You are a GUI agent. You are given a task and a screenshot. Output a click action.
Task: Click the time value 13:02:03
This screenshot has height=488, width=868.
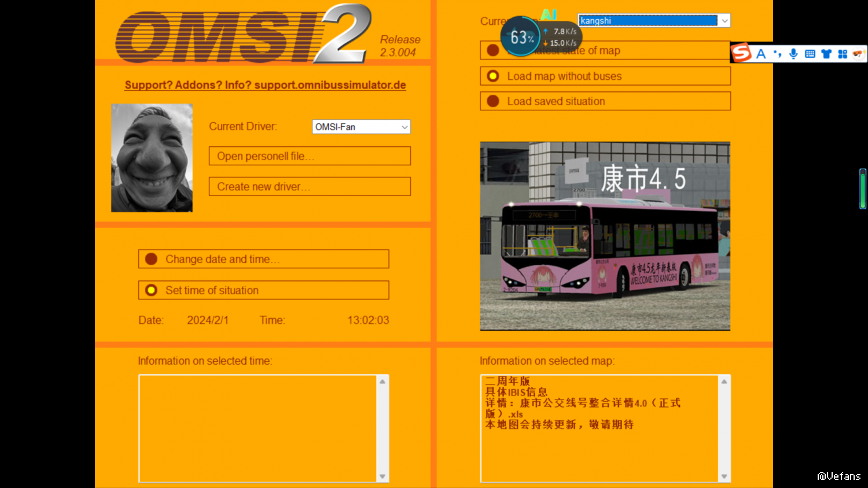pos(368,320)
